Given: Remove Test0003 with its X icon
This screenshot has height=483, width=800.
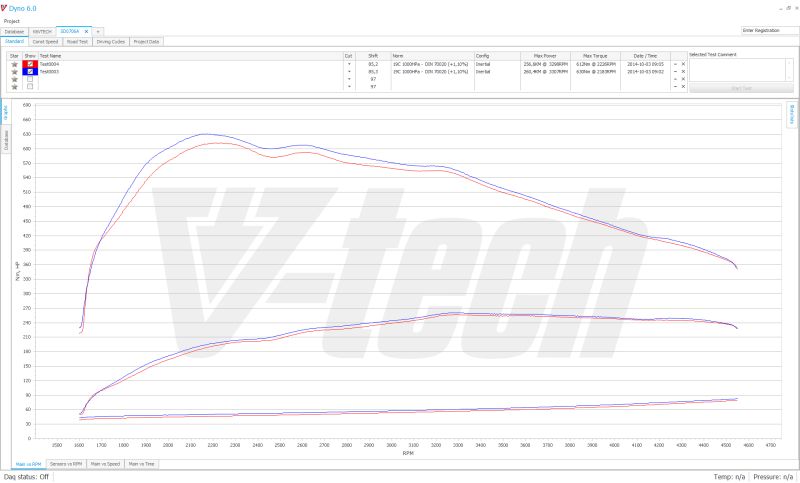Looking at the screenshot, I should (683, 72).
